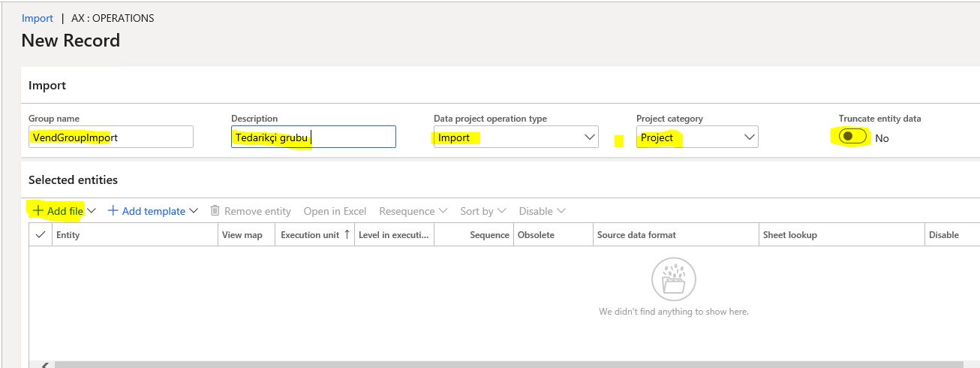Expand the Add file chevron
The width and height of the screenshot is (980, 368).
coord(92,211)
